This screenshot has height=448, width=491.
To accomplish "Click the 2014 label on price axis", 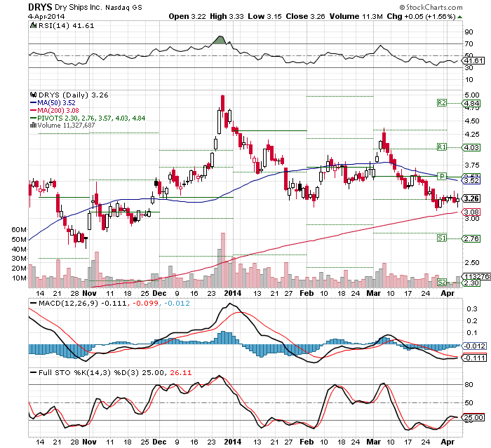I will pyautogui.click(x=233, y=293).
